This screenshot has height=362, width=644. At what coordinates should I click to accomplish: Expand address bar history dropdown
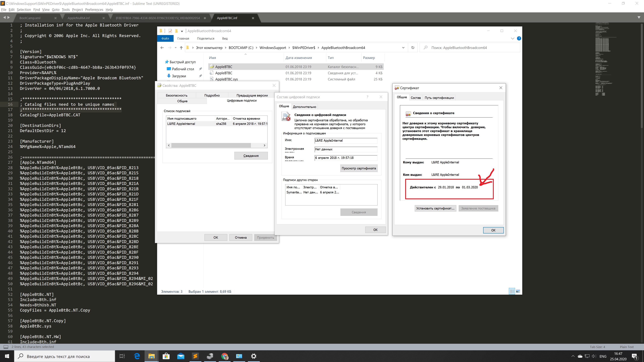pyautogui.click(x=403, y=48)
